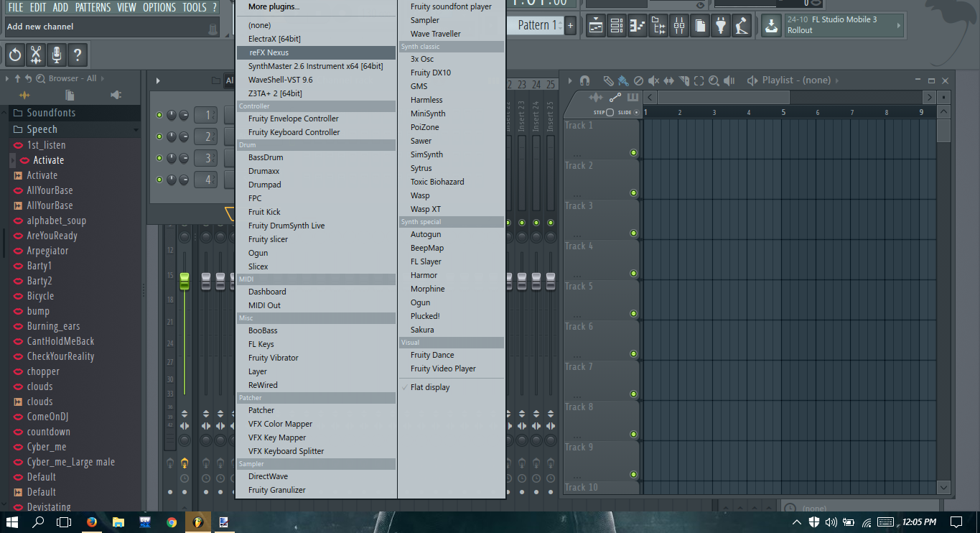The image size is (980, 533).
Task: Add a new pattern with the plus button
Action: tap(570, 26)
